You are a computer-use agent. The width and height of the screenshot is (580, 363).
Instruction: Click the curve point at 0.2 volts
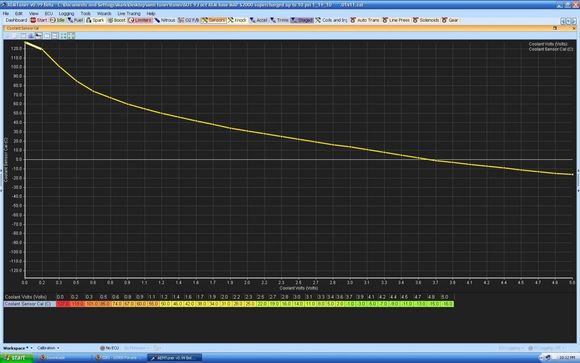point(42,49)
